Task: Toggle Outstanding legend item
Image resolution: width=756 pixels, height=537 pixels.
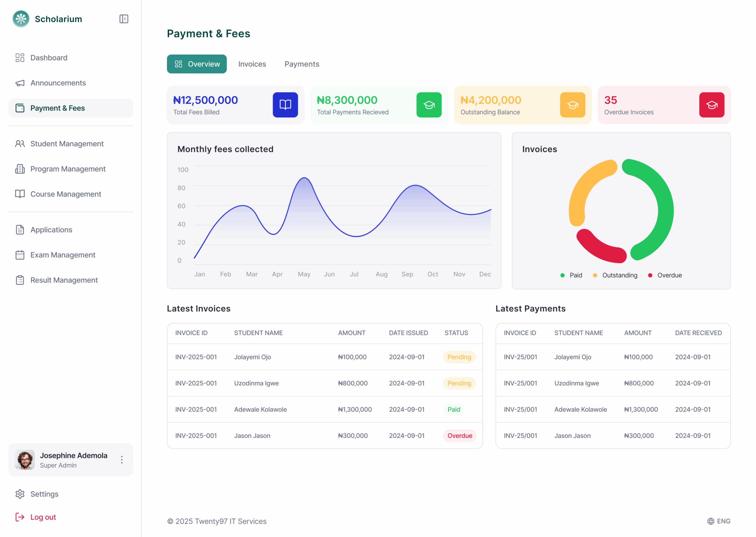Action: [615, 275]
